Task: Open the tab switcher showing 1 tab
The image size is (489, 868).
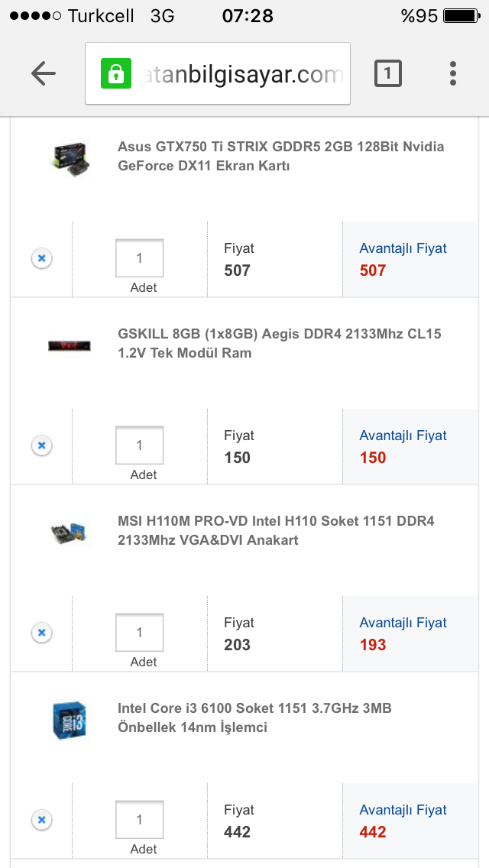Action: point(388,73)
